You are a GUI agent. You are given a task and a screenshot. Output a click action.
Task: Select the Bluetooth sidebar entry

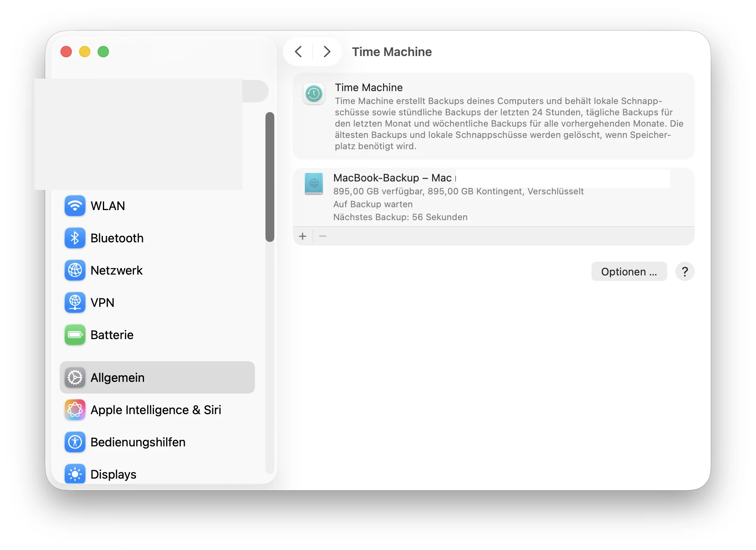[x=157, y=238]
